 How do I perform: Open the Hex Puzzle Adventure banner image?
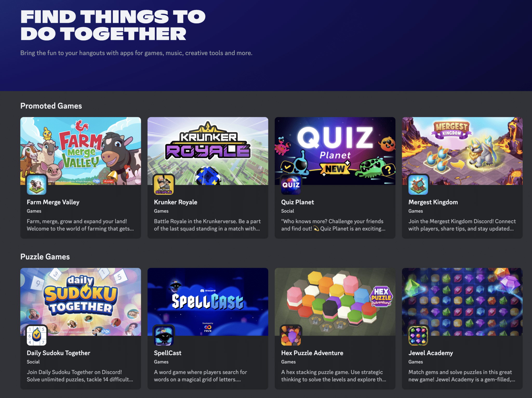click(335, 302)
